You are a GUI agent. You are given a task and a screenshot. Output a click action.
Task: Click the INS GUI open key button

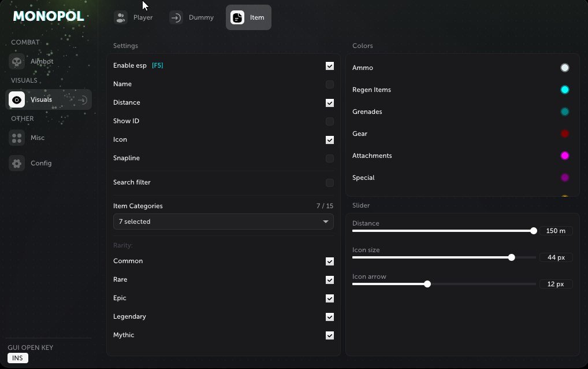[x=18, y=358]
